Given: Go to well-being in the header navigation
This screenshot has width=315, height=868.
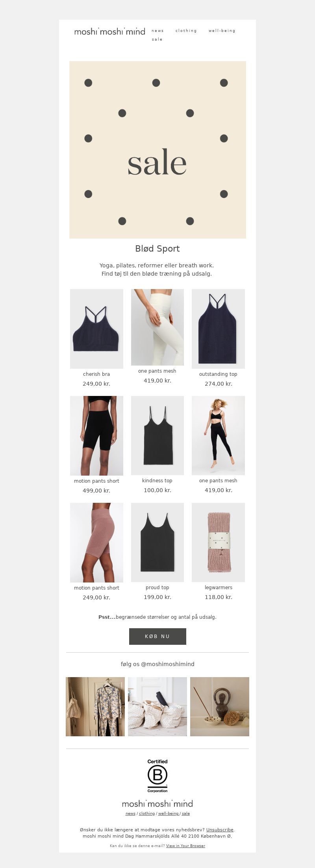Looking at the screenshot, I should click(222, 31).
